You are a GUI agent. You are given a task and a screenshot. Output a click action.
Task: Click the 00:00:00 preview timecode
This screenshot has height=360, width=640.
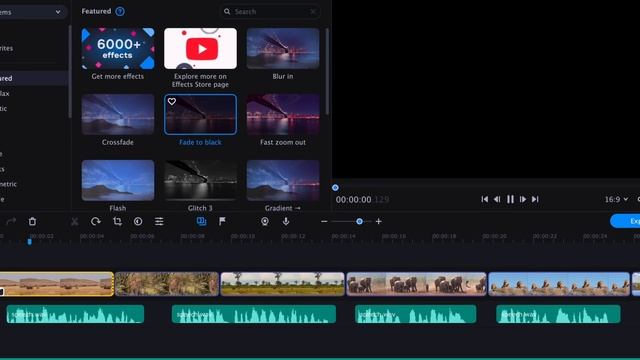tap(353, 200)
